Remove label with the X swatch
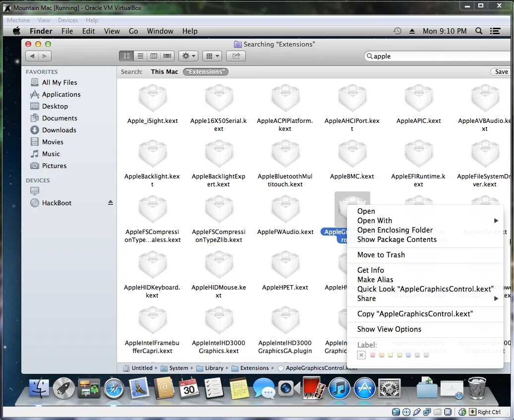Viewport: 514px width, 420px height. (361, 355)
